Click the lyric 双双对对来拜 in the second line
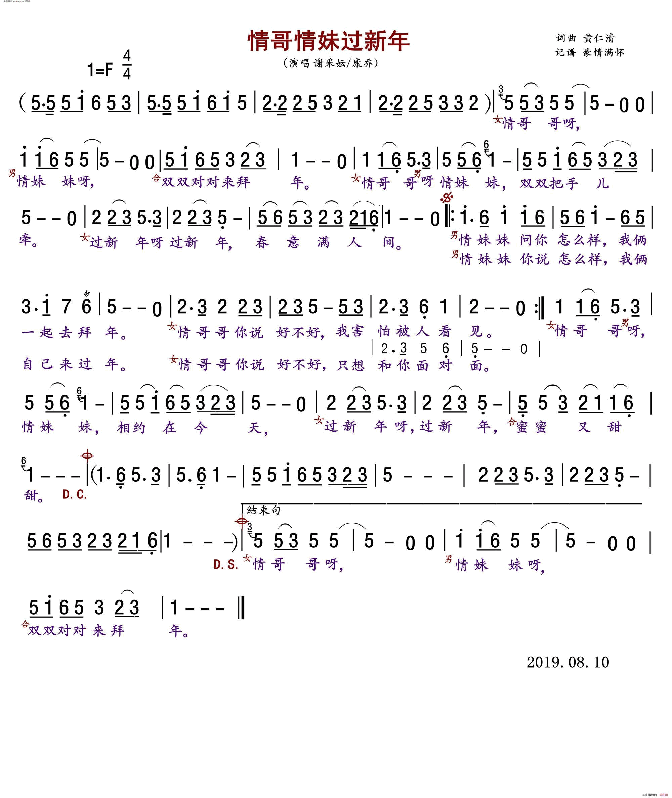 (206, 182)
